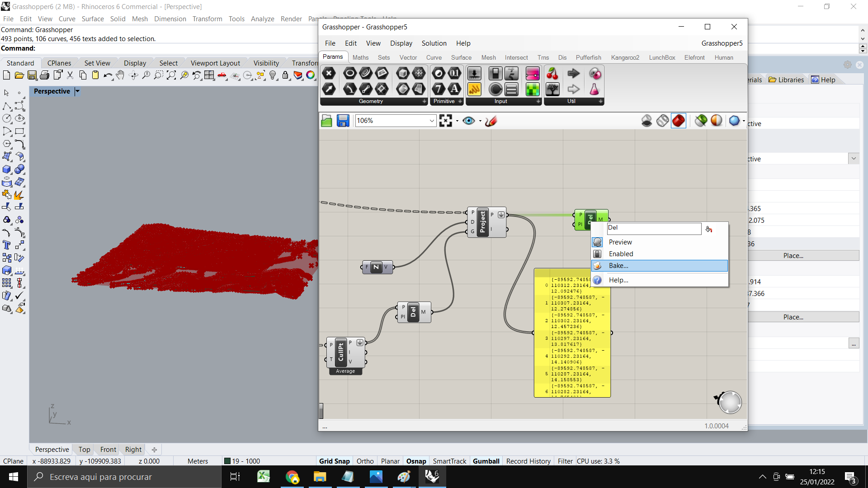Select the Shaded preview mode icon

pyautogui.click(x=679, y=121)
